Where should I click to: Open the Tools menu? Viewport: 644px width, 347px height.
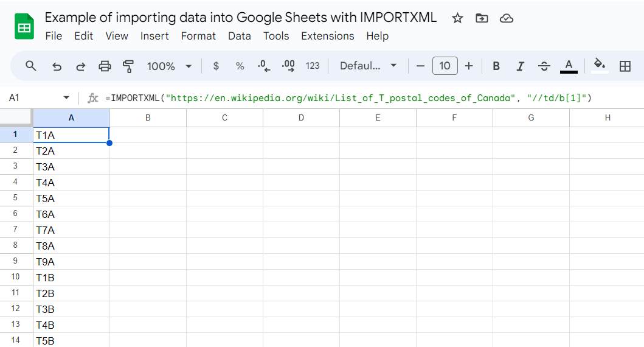276,36
